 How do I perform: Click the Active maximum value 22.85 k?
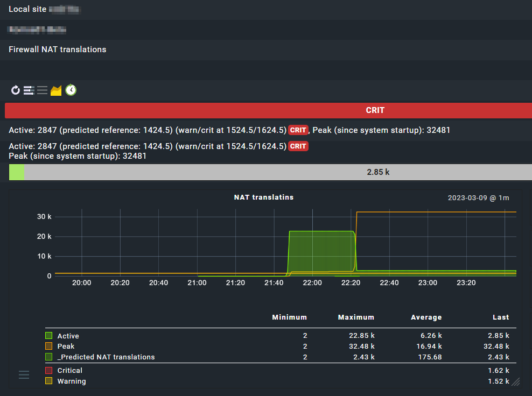click(x=362, y=336)
